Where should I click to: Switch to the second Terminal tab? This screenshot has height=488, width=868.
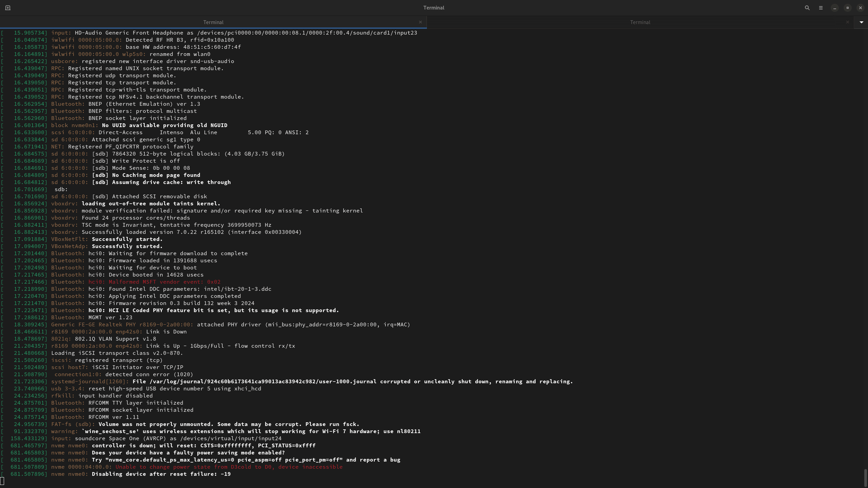point(640,22)
